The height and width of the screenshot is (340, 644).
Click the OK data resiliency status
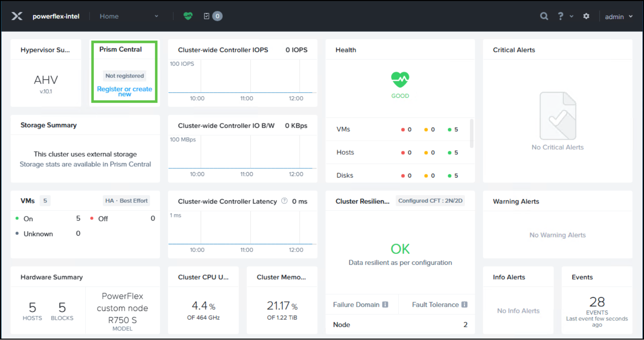tap(400, 249)
